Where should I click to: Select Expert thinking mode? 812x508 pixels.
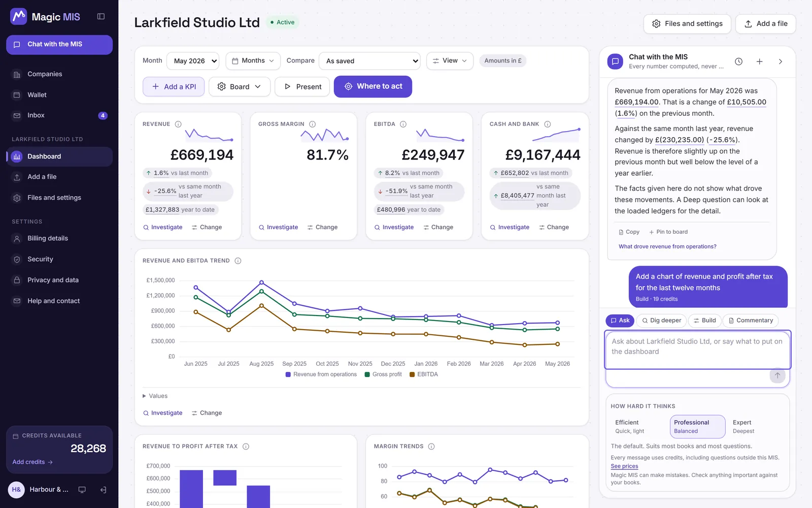click(x=755, y=426)
